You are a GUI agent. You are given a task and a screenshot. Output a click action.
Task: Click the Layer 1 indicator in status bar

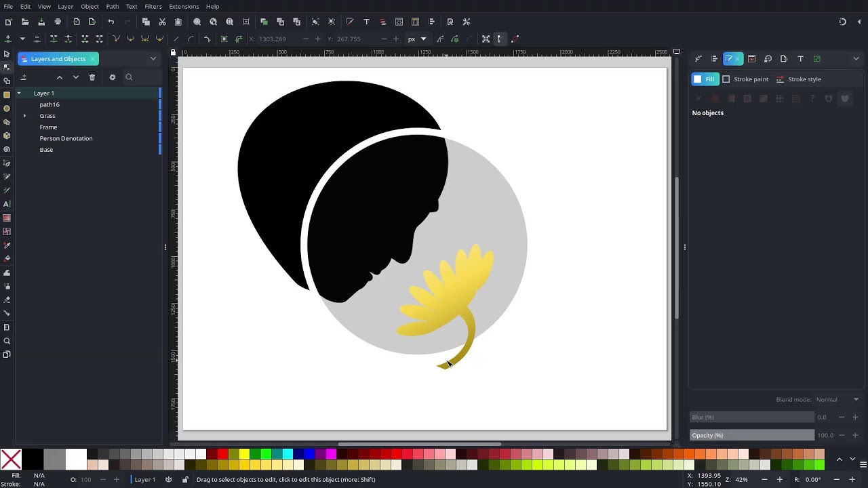144,480
